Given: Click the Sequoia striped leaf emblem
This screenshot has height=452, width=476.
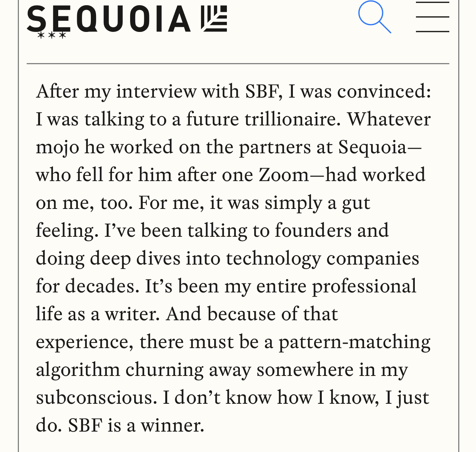Looking at the screenshot, I should click(214, 19).
